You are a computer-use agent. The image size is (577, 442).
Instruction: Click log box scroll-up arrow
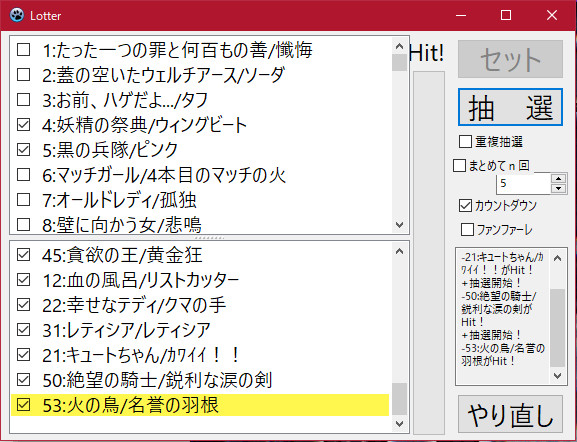[x=557, y=258]
